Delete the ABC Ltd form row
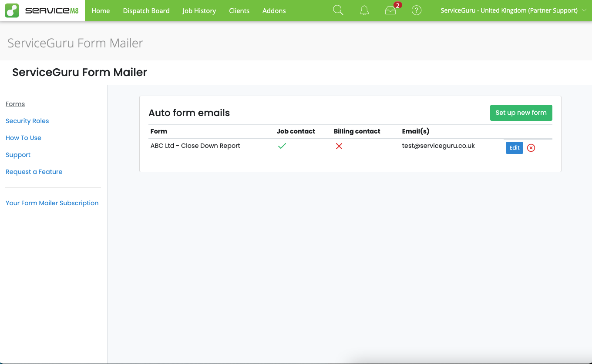Viewport: 592px width, 364px height. coord(531,148)
